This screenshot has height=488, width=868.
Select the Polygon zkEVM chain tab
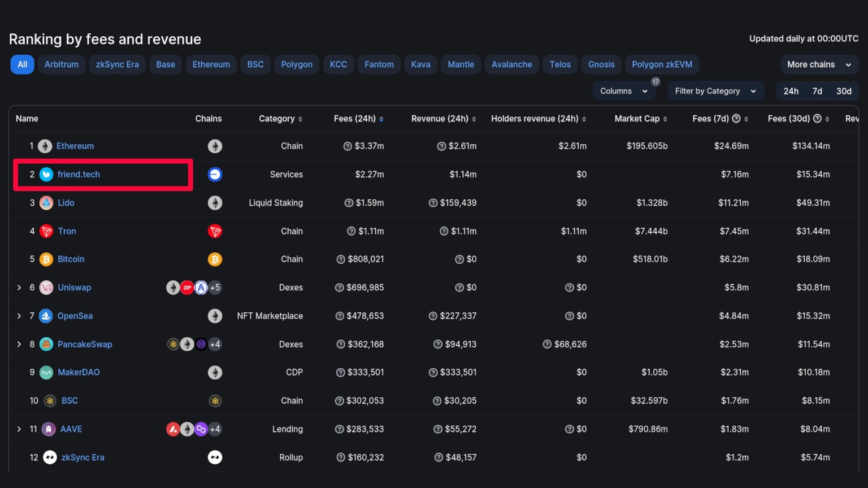662,64
